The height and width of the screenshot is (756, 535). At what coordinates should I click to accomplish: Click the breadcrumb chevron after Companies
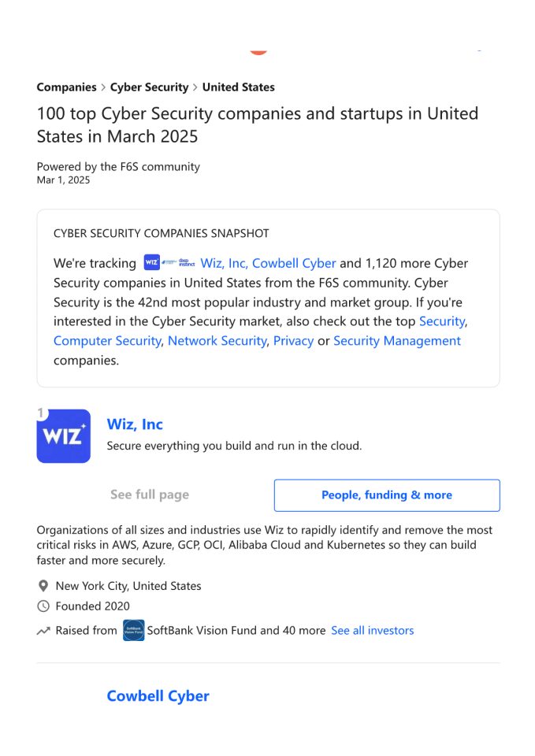click(x=103, y=87)
